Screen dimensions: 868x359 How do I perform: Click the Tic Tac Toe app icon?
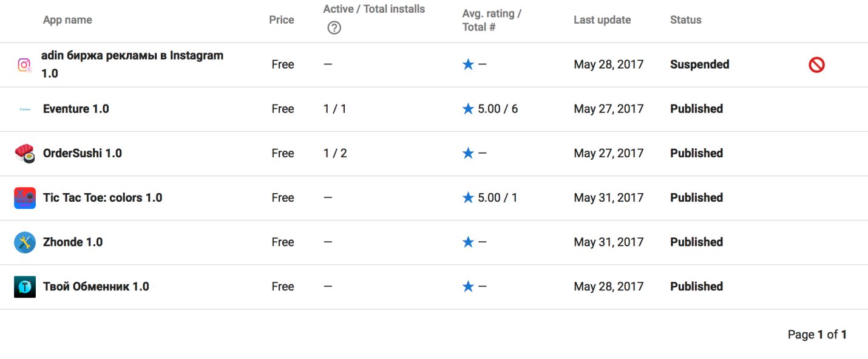pyautogui.click(x=25, y=198)
